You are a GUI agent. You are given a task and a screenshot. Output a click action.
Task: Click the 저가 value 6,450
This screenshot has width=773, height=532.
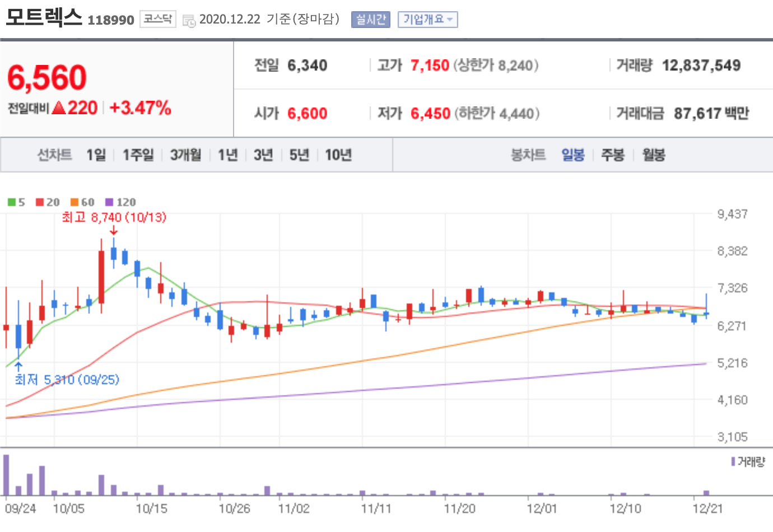point(430,114)
